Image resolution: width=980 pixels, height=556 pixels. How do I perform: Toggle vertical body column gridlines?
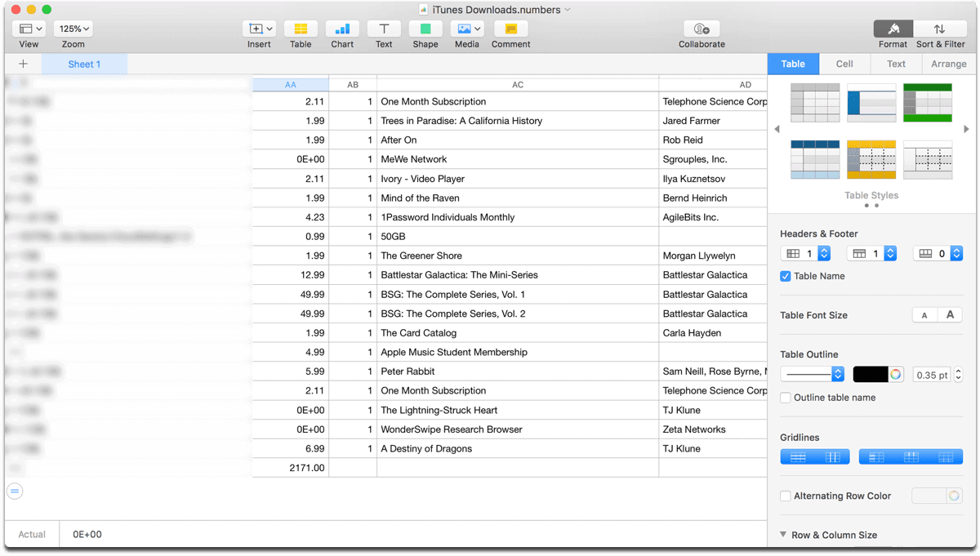[832, 457]
